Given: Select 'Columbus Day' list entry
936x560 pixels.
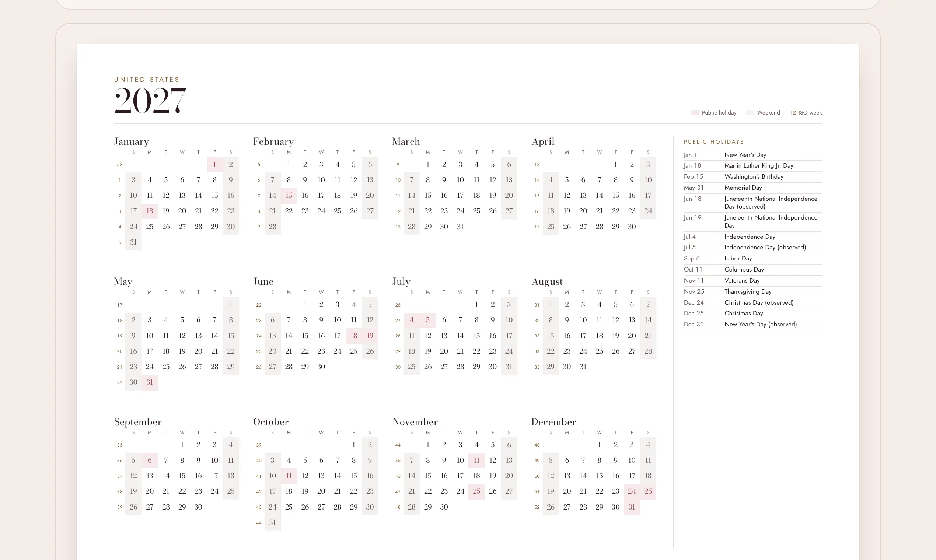Looking at the screenshot, I should coord(752,269).
